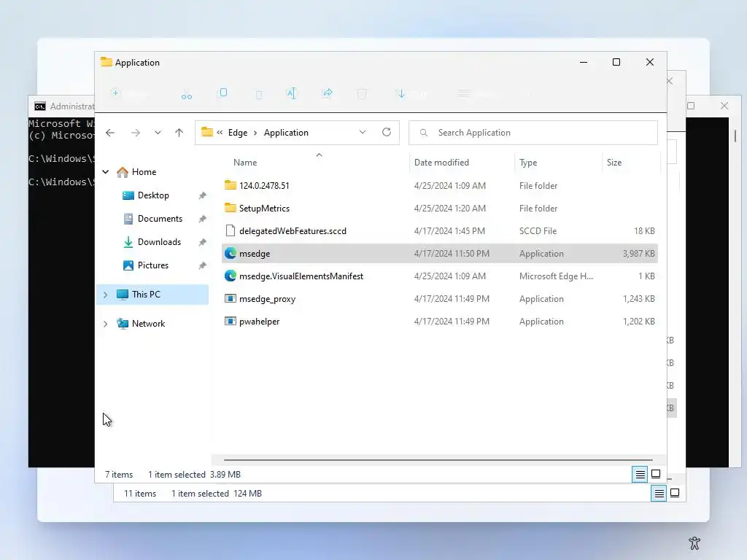Select Downloads in the navigation pane

point(159,242)
